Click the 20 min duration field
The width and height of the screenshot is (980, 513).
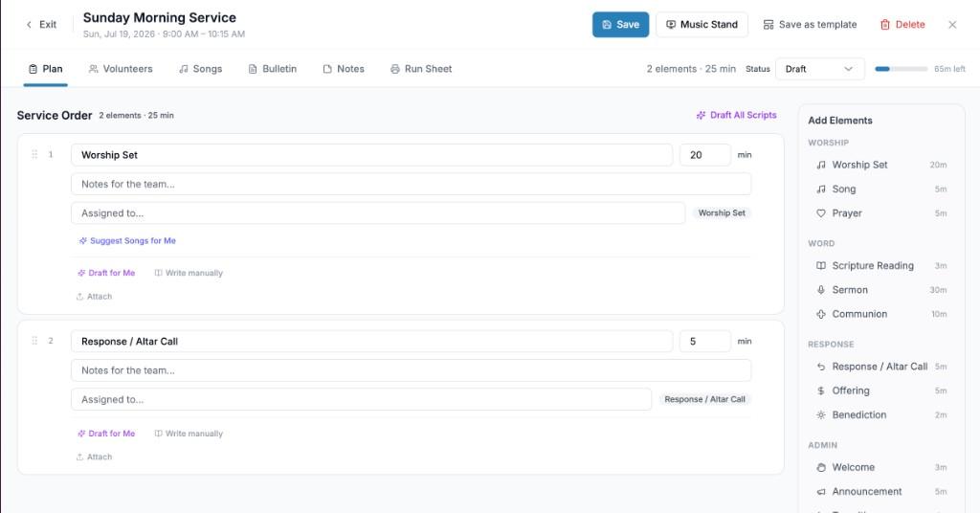point(705,155)
